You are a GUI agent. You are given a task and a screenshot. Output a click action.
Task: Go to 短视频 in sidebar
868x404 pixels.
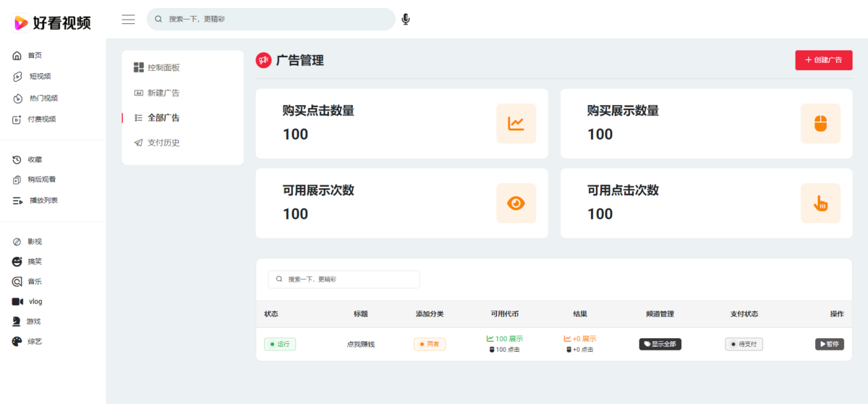point(40,77)
